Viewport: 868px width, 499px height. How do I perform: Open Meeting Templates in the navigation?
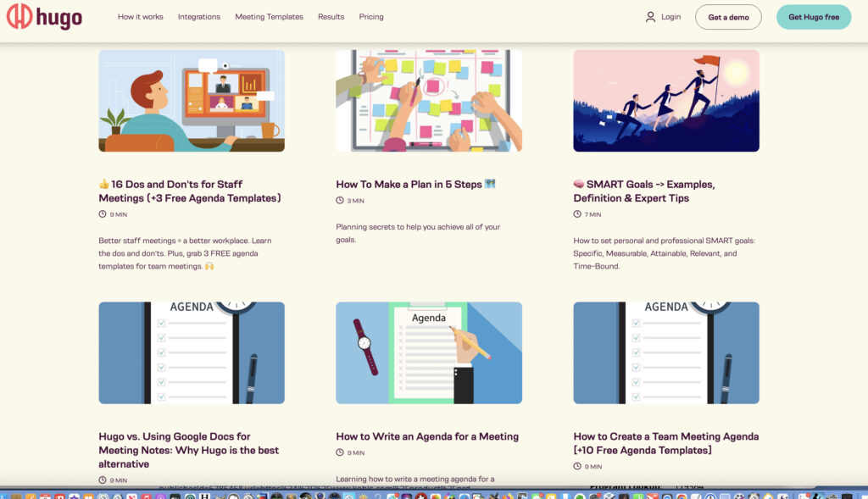coord(269,17)
